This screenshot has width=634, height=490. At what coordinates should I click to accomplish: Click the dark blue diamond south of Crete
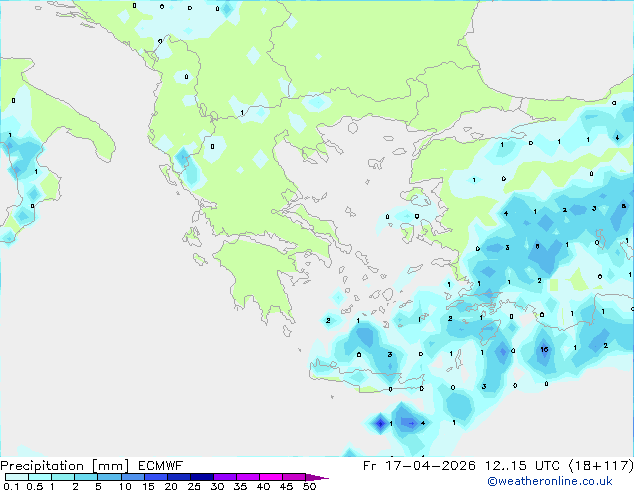[380, 424]
